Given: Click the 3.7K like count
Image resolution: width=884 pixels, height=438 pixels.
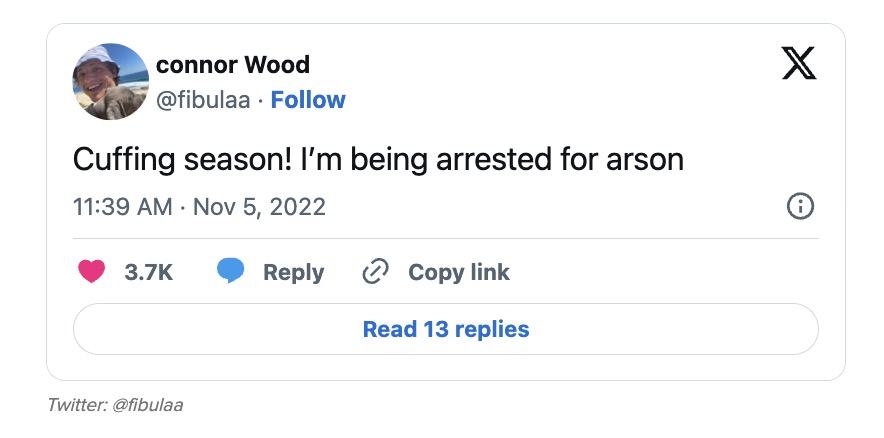Looking at the screenshot, I should pos(149,272).
